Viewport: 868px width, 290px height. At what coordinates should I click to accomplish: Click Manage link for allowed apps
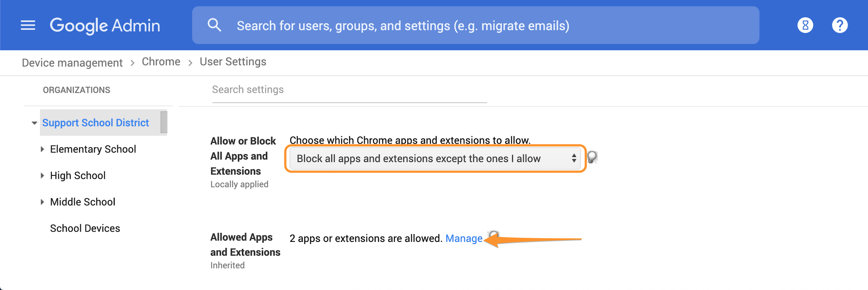[464, 238]
